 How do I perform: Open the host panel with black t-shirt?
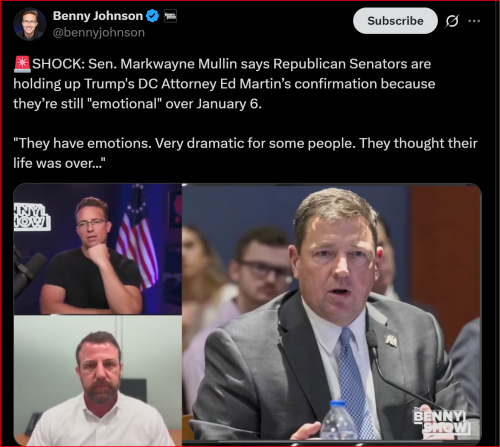pos(98,249)
